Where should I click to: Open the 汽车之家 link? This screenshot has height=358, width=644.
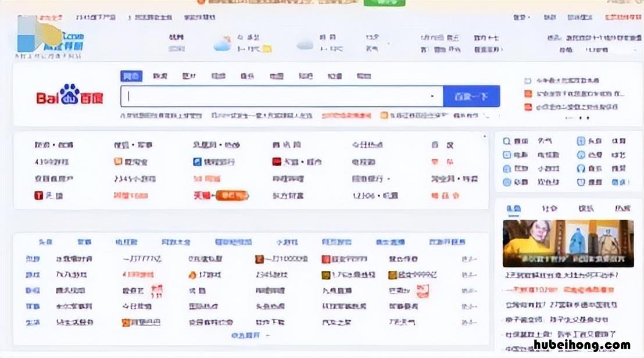coord(337,323)
